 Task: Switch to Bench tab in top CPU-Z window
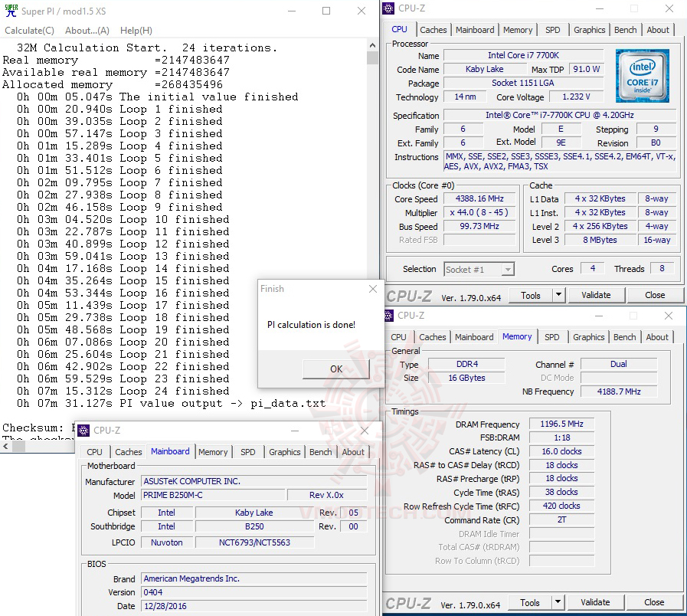click(625, 30)
